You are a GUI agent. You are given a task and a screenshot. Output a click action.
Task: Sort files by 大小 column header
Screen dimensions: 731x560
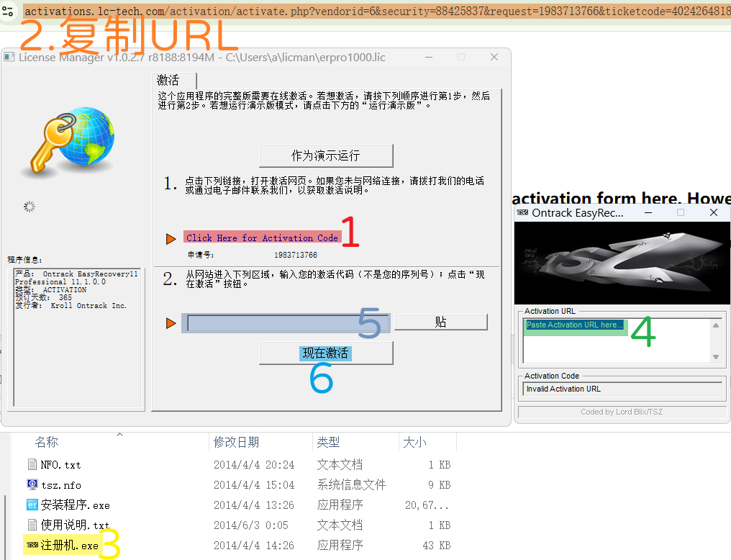click(414, 442)
